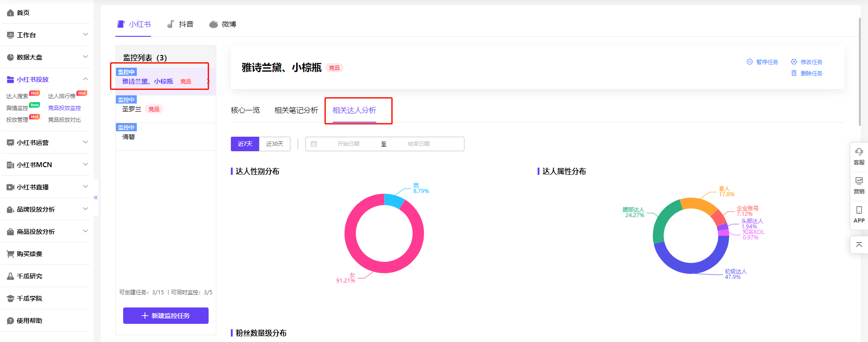Open 投放管理 submenu link
868x342 pixels.
coord(17,120)
